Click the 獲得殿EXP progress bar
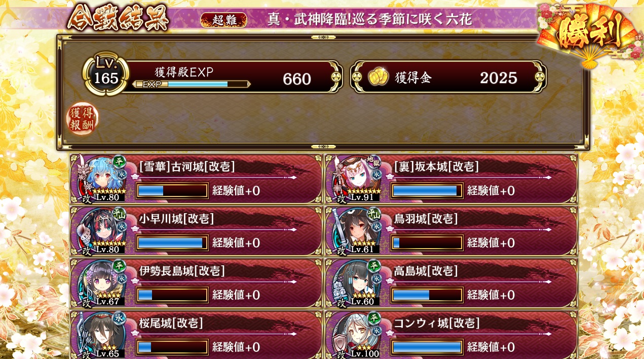This screenshot has height=359, width=644. tap(192, 84)
